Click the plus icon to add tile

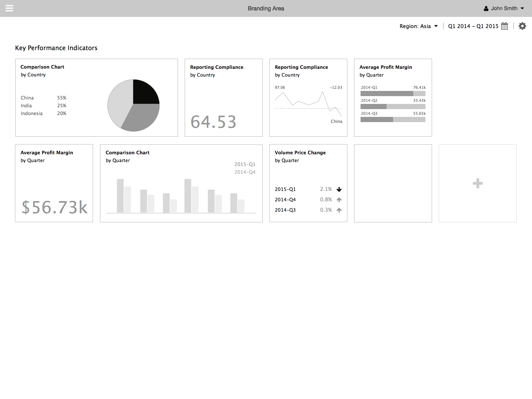click(x=477, y=183)
